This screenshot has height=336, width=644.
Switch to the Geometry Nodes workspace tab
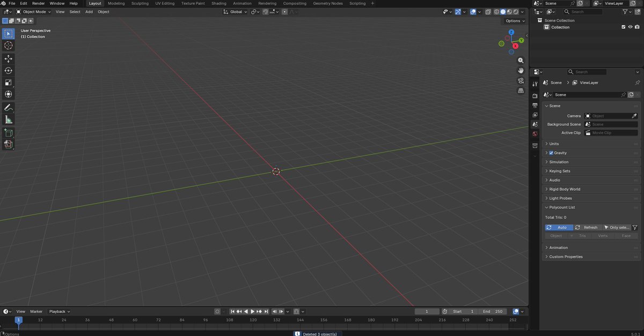coord(328,3)
